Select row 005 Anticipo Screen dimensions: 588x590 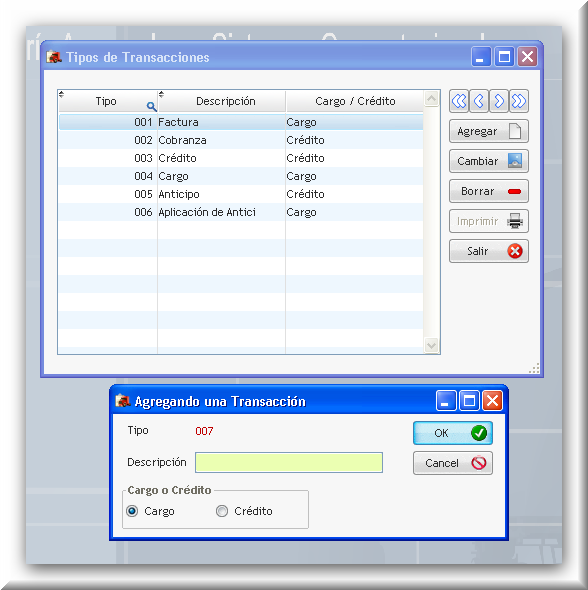[241, 194]
